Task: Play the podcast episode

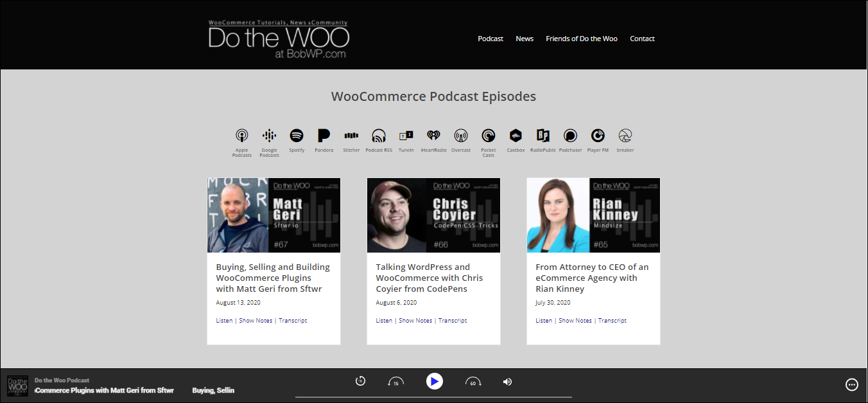Action: pos(435,381)
